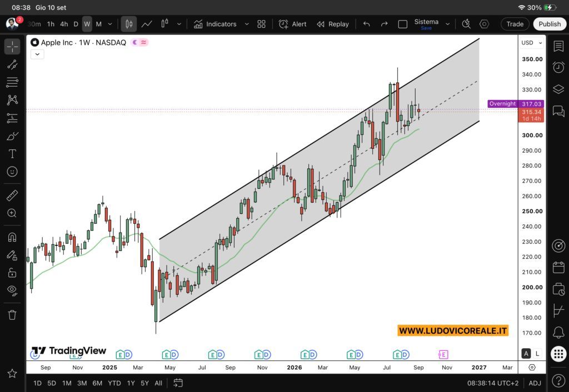This screenshot has height=392, width=569.
Task: Collapse the chart legend chevron
Action: pyautogui.click(x=37, y=54)
